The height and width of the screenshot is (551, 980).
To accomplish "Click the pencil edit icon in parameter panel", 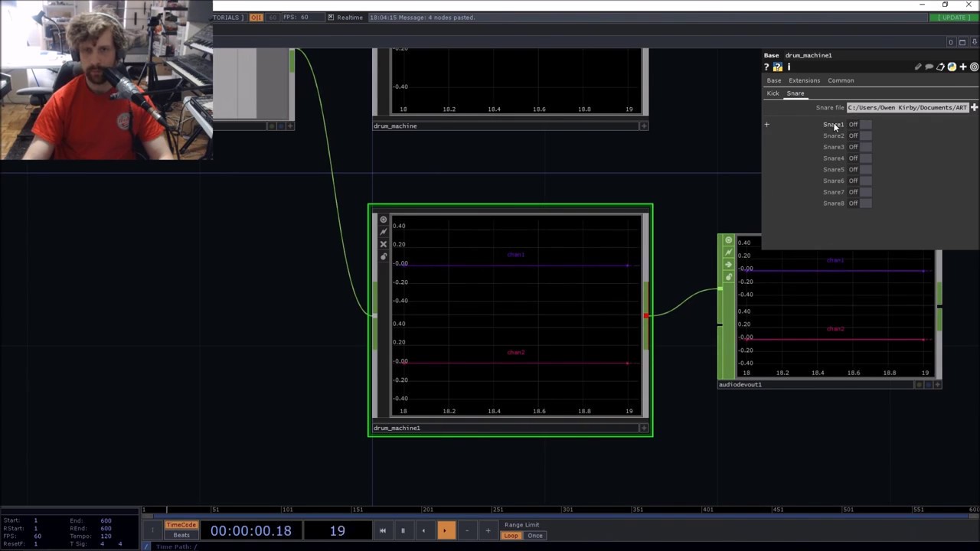I will coord(918,67).
